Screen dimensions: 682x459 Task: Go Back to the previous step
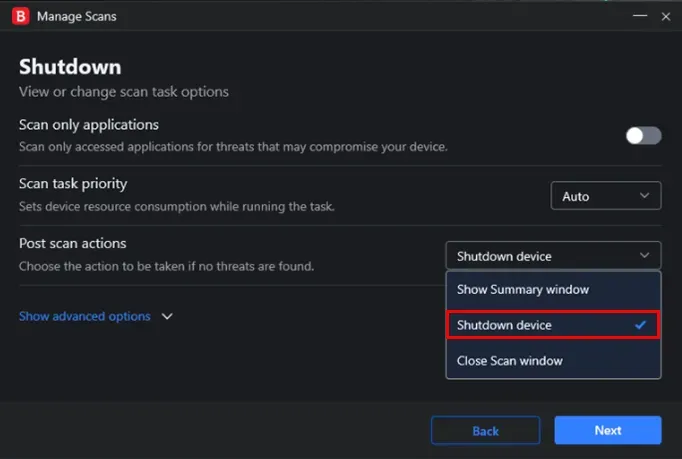pyautogui.click(x=485, y=431)
